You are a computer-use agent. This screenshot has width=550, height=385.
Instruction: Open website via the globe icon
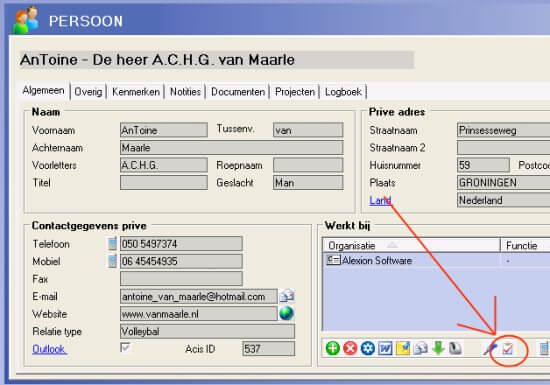coord(286,313)
